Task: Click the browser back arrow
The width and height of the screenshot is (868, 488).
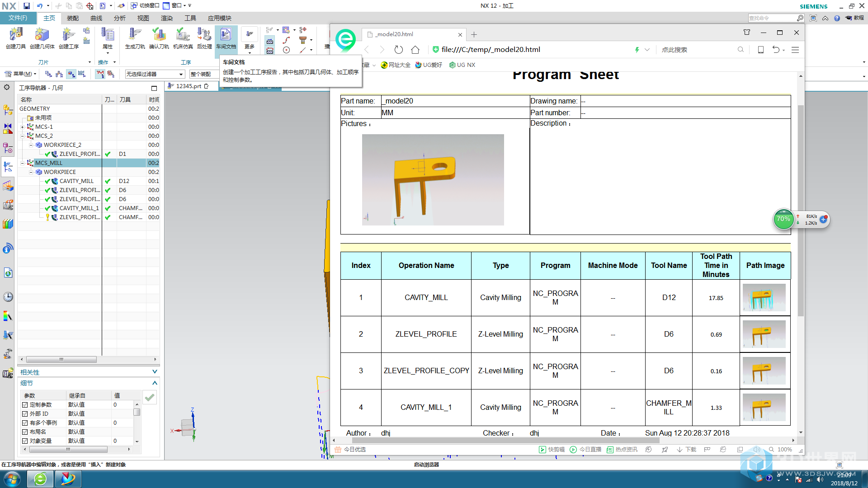Action: tap(367, 50)
